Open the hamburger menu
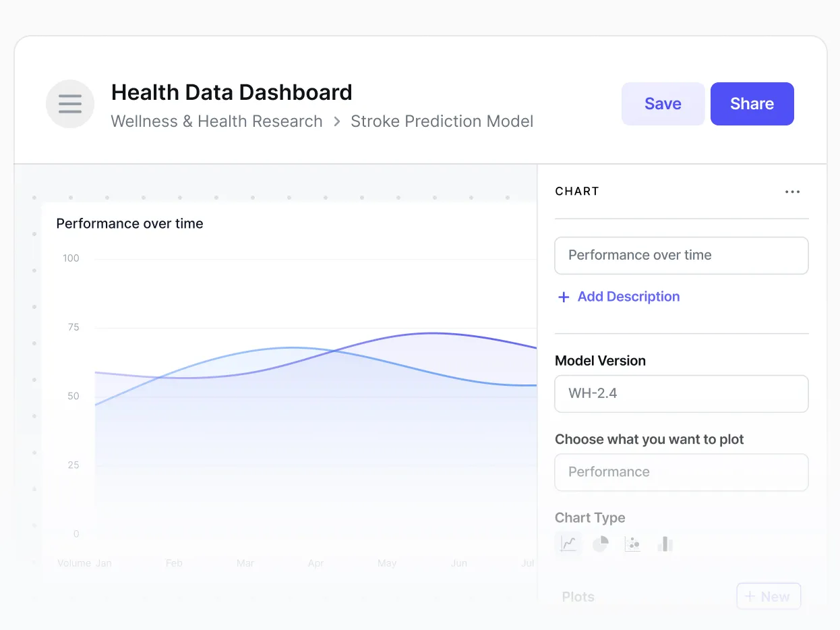 click(70, 104)
